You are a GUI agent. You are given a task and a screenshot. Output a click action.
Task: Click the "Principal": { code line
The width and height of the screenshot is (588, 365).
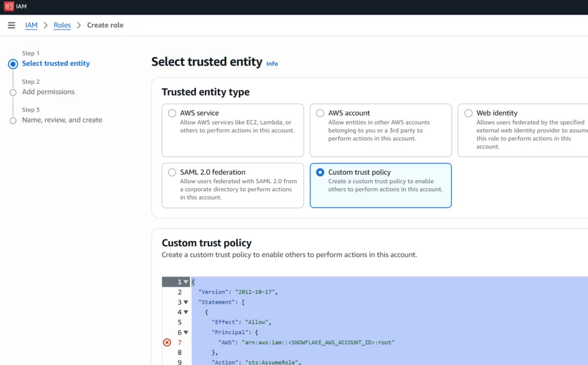235,332
